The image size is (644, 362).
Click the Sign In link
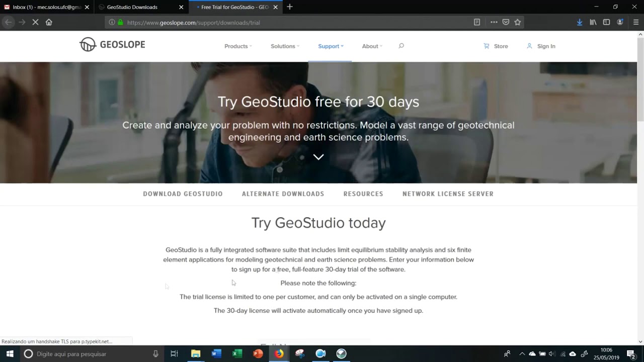tap(546, 46)
